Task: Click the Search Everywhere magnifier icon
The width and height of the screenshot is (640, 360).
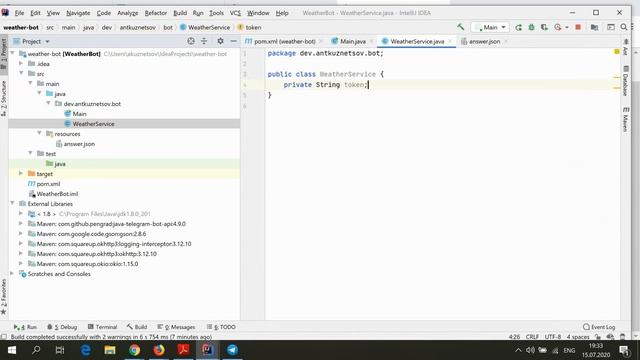Action: click(624, 27)
